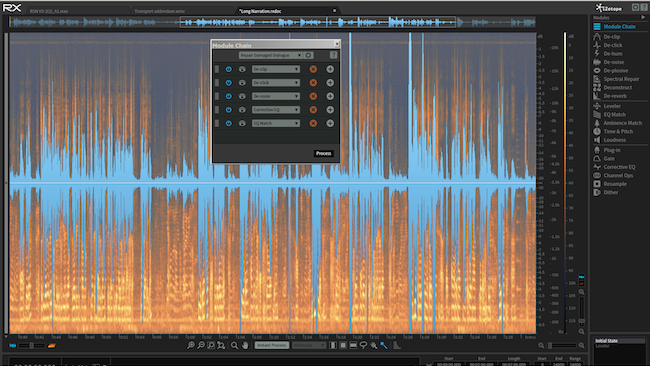Open the Time & Pitch module
This screenshot has width=650, height=366.
(613, 131)
